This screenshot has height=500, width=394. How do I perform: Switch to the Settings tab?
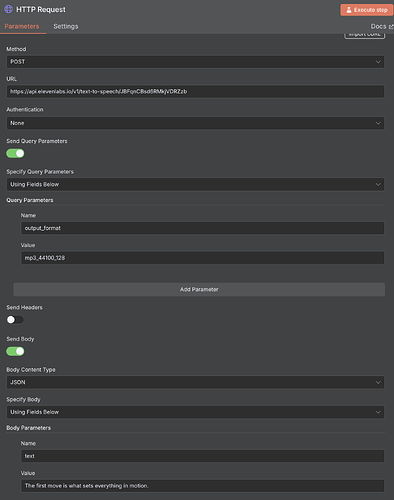pyautogui.click(x=66, y=26)
